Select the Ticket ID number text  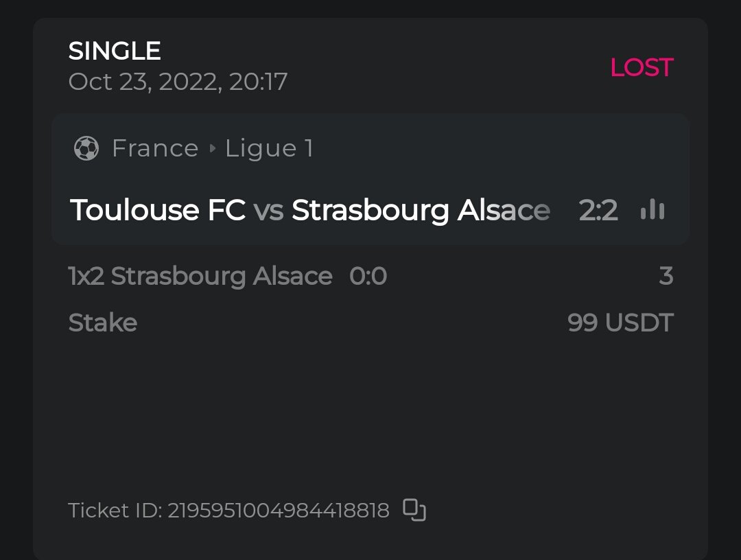pos(278,511)
